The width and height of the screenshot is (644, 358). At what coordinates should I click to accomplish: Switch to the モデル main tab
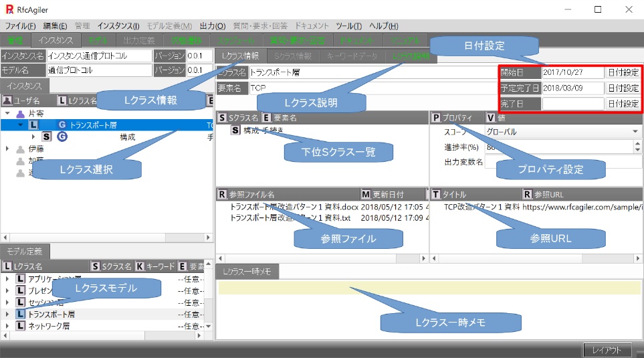[x=98, y=40]
